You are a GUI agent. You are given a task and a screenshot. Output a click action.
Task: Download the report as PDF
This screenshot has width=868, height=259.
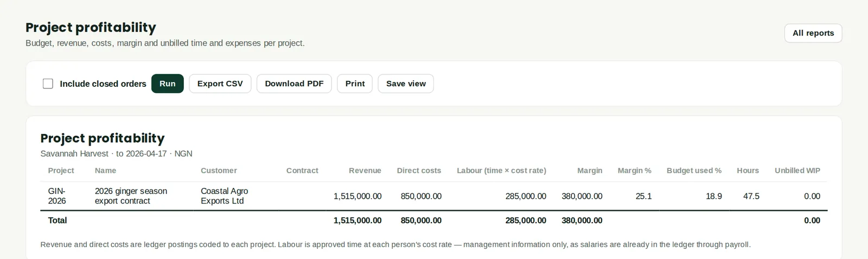[294, 84]
